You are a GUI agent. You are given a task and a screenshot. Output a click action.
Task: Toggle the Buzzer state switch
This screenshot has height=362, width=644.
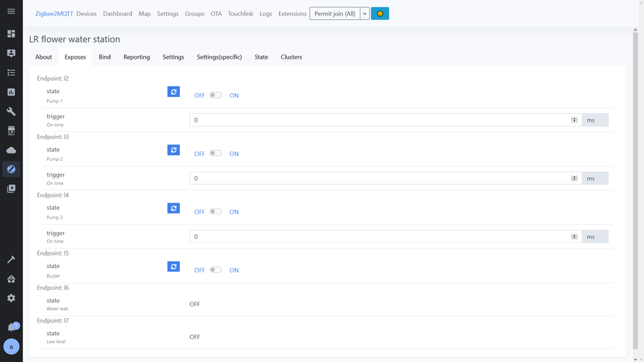[x=215, y=269]
